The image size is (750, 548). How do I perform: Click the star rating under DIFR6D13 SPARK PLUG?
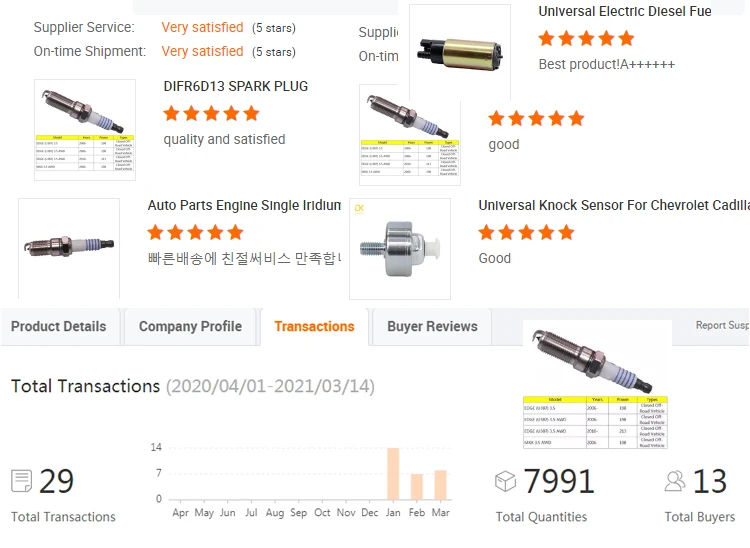(211, 114)
